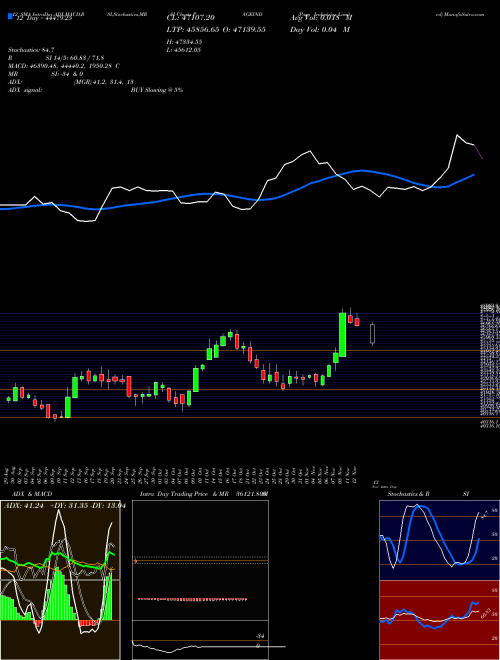Click the Intra Day Trading Price & MR title

[184, 494]
